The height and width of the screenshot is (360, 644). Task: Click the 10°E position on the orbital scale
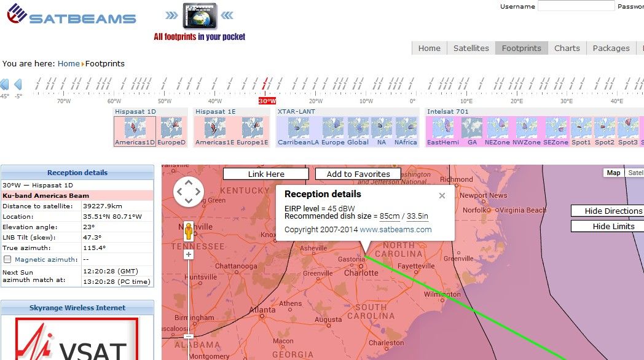pos(466,101)
